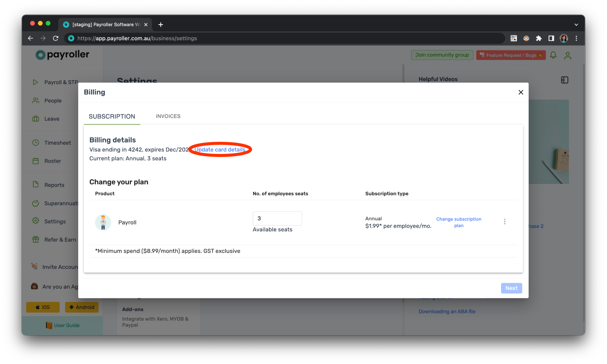Image resolution: width=607 pixels, height=364 pixels.
Task: Open Superannuation in the sidebar
Action: pos(61,203)
